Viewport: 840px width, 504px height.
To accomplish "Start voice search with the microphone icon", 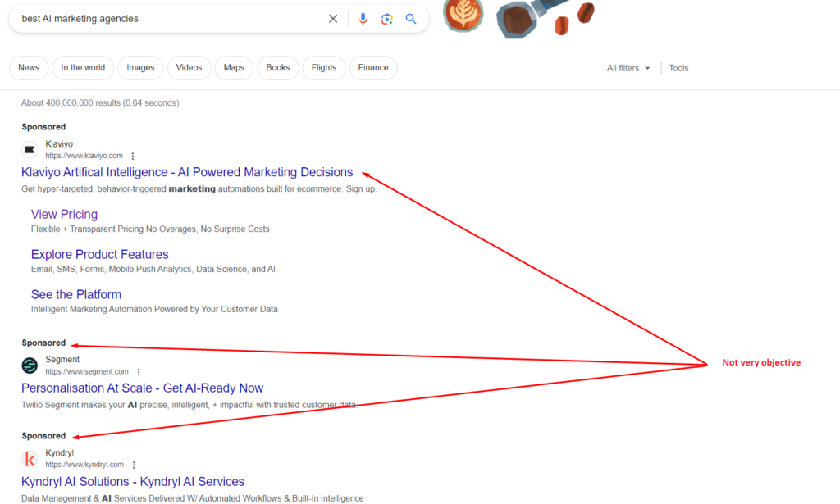I will tap(363, 19).
